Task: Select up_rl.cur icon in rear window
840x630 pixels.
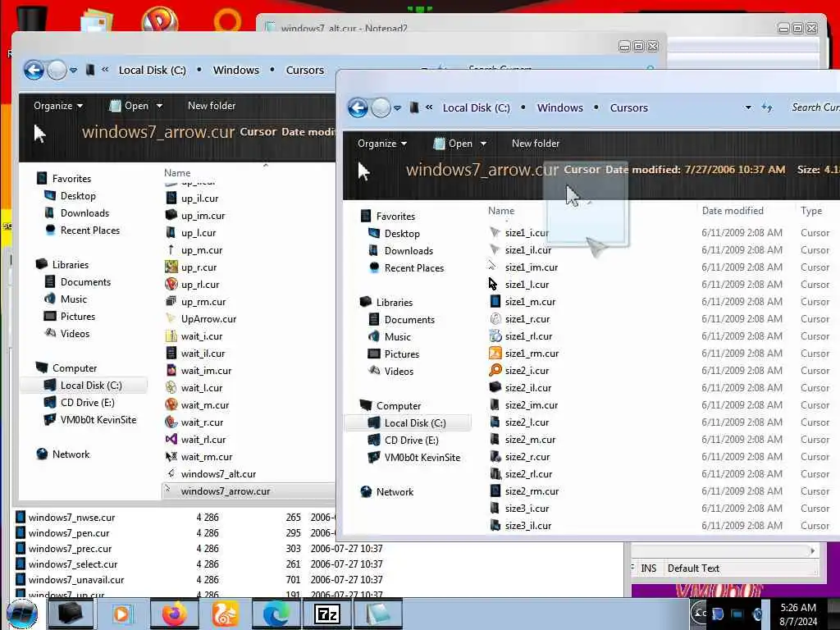Action: 171,285
